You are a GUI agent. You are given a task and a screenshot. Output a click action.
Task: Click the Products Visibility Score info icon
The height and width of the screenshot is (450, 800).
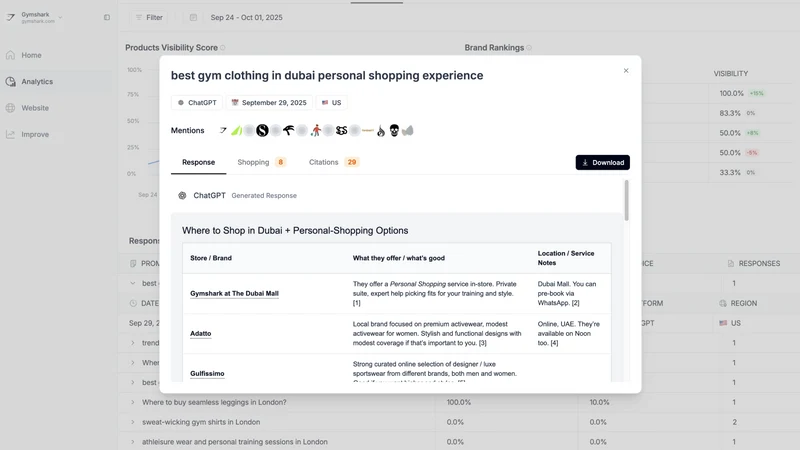222,47
